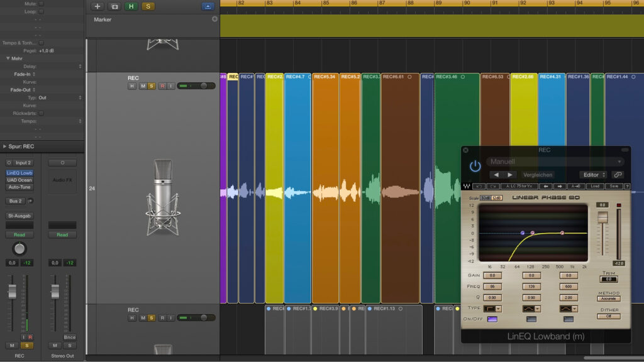644x362 pixels.
Task: Click the Waves help question mark button
Action: [627, 186]
